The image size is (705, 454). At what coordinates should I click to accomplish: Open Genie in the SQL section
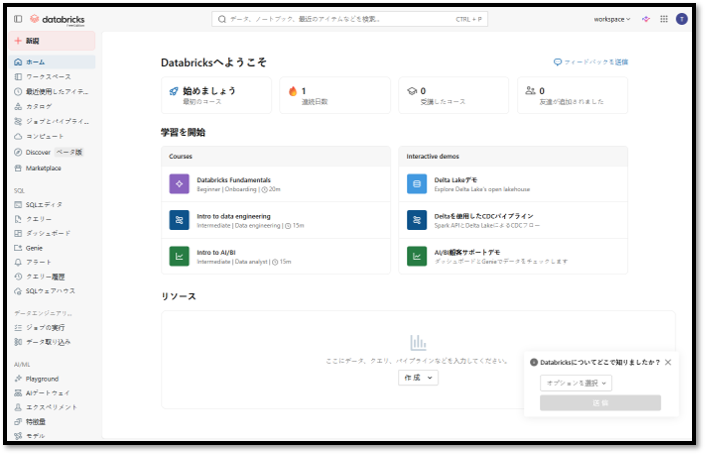pos(34,247)
